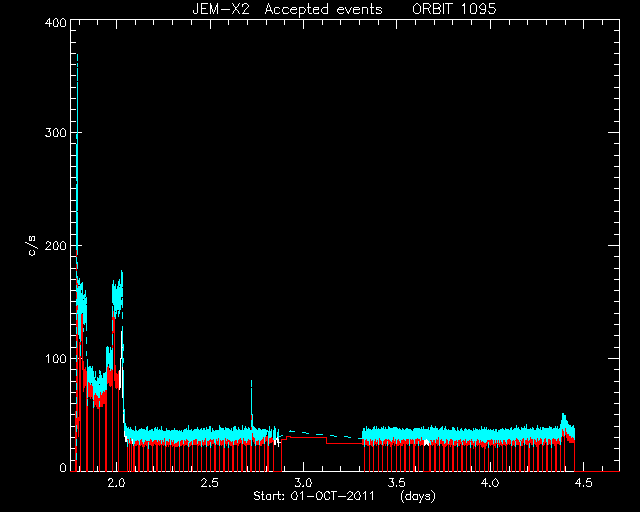
Task: Click the 400 y-axis tick label
Action: (x=56, y=22)
